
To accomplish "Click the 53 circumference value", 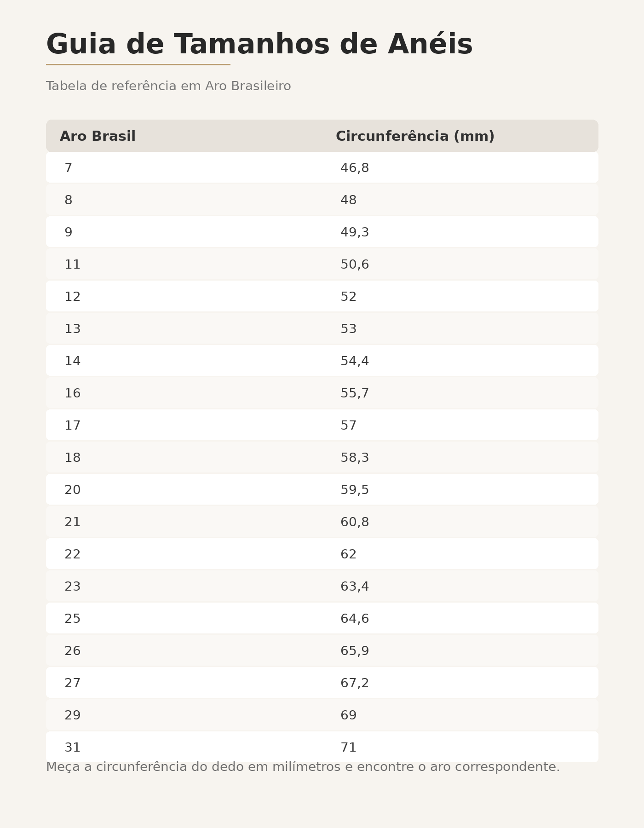I will pyautogui.click(x=348, y=329).
